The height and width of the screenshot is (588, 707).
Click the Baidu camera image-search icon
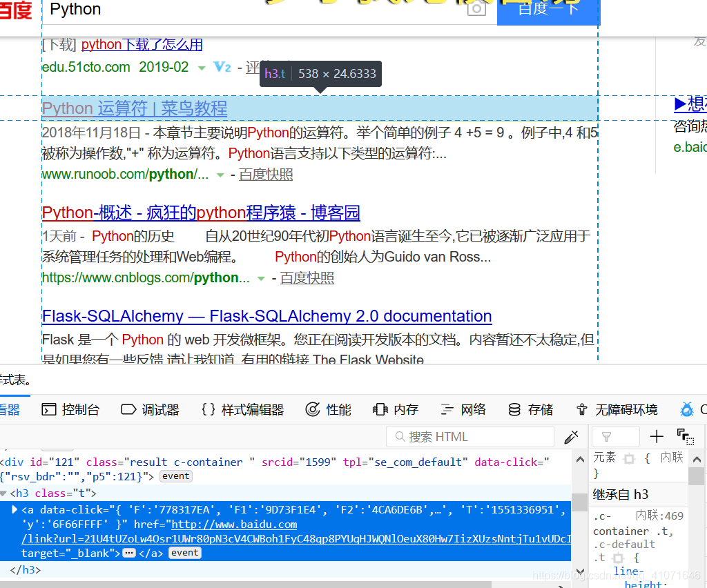(x=476, y=8)
